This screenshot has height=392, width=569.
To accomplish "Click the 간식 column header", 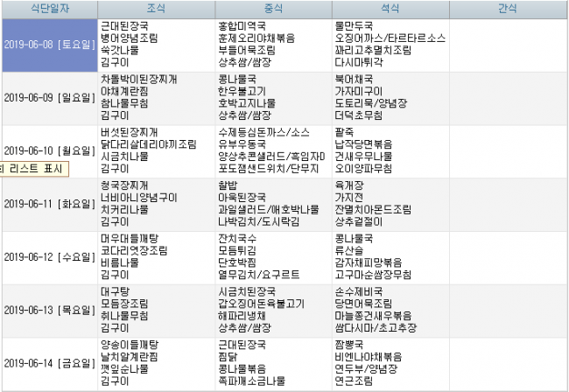I will coord(508,9).
